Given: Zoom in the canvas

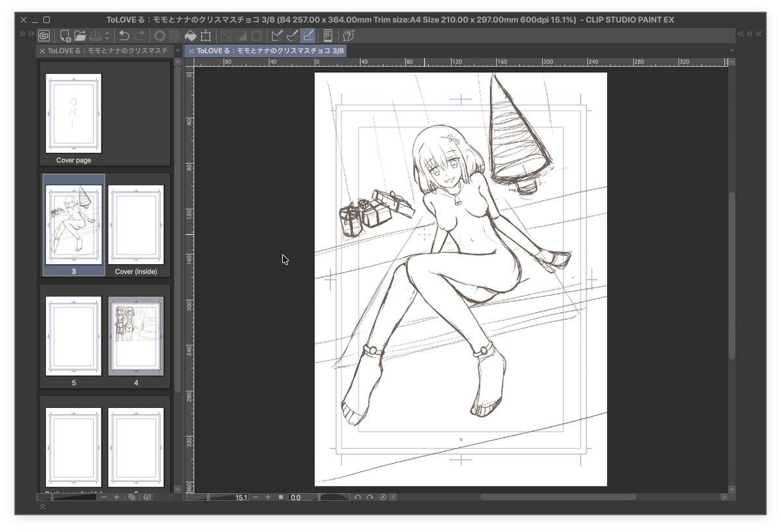Looking at the screenshot, I should (x=267, y=497).
